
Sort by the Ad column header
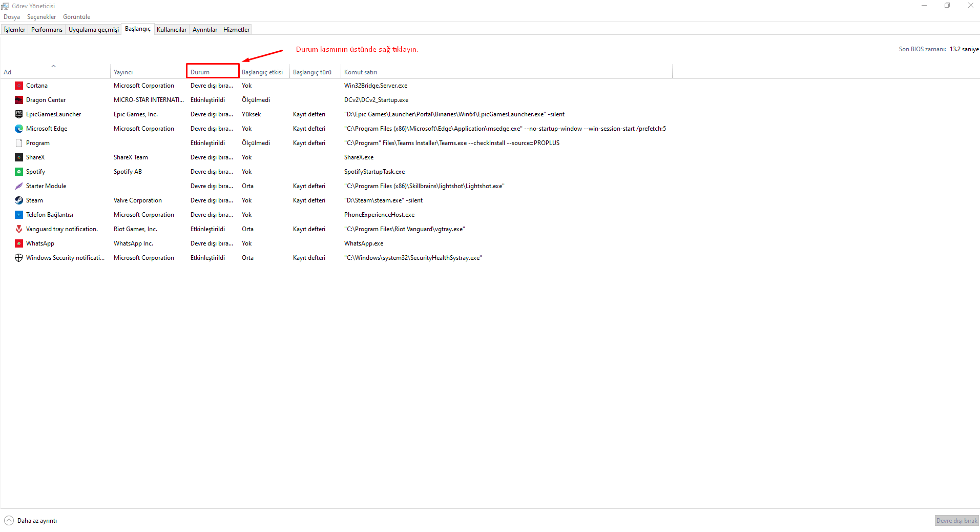tap(55, 72)
